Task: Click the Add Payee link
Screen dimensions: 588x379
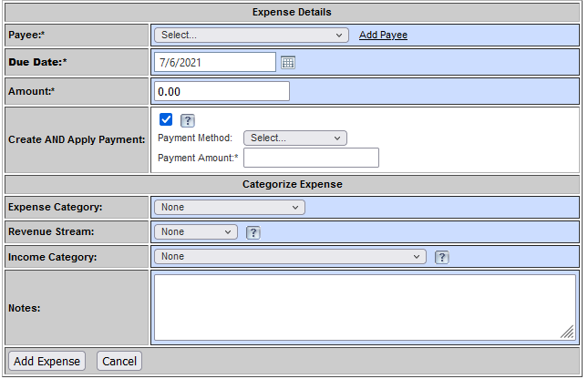Action: point(383,35)
